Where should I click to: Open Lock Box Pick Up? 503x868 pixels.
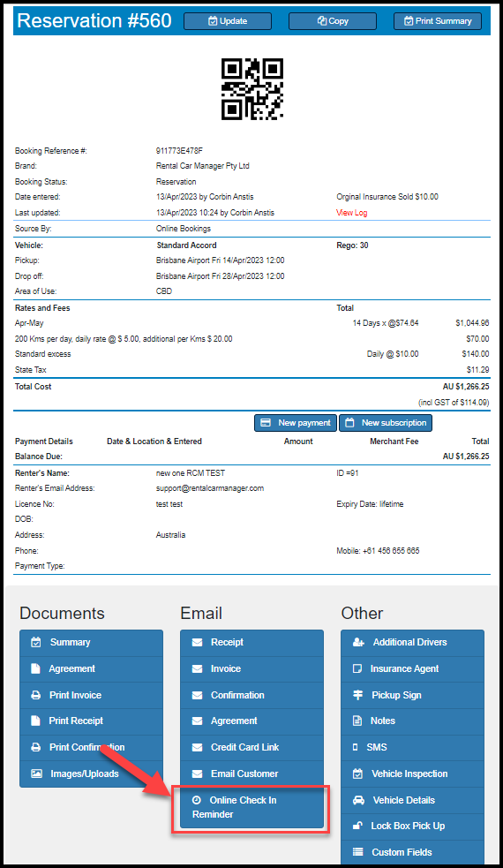(412, 826)
